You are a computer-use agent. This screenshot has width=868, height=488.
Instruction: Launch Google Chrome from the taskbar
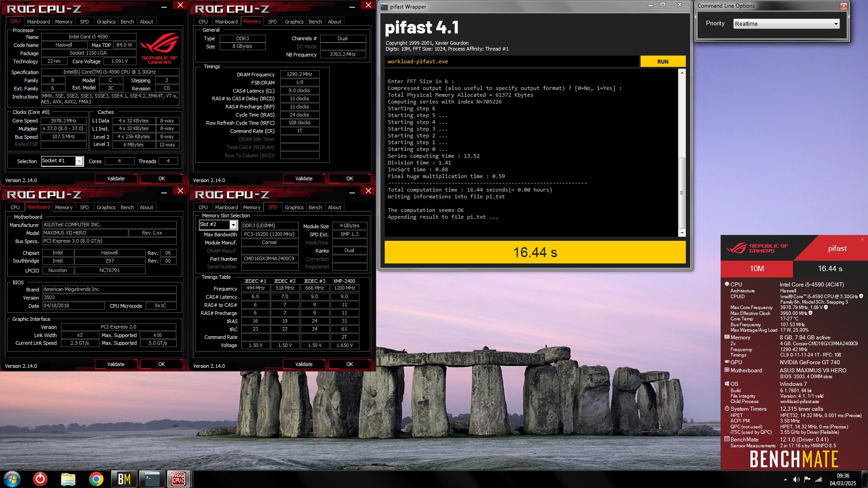[96, 479]
